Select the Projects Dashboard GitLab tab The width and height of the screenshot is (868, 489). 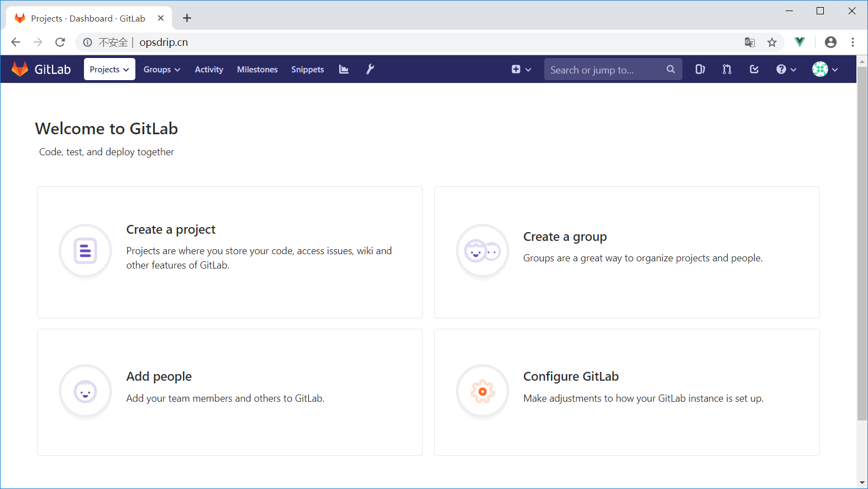coord(88,18)
